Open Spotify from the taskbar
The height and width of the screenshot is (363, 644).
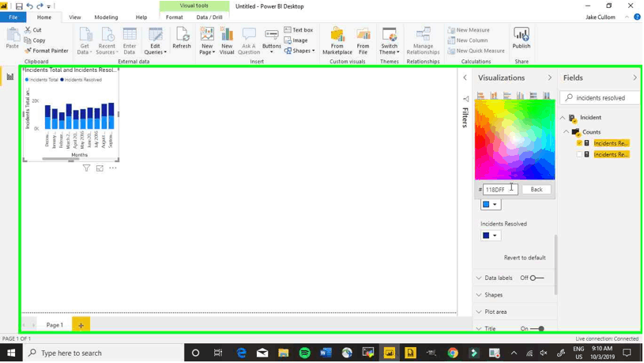click(304, 353)
